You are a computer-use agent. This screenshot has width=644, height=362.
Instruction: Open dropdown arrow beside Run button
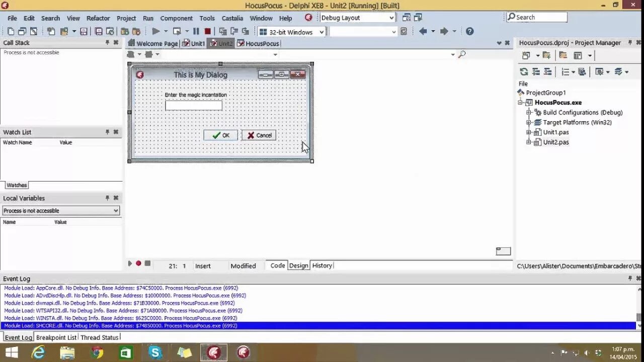tap(166, 31)
